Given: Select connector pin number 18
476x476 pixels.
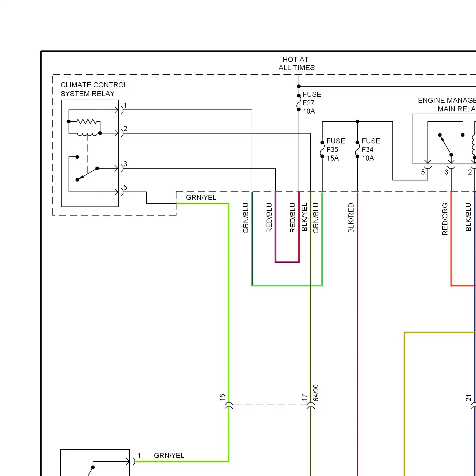Looking at the screenshot, I should point(222,397).
